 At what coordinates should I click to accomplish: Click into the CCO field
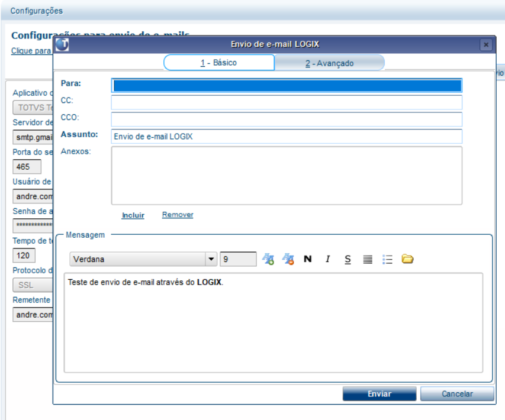287,119
